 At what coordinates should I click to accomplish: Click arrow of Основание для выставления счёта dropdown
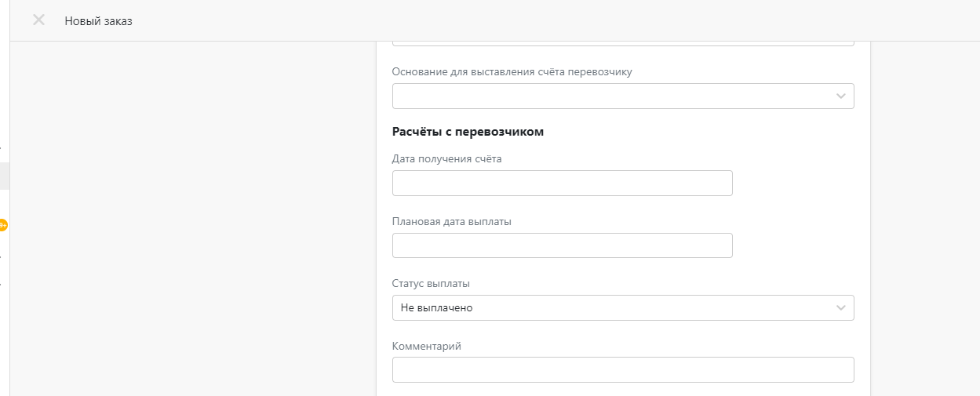coord(840,96)
